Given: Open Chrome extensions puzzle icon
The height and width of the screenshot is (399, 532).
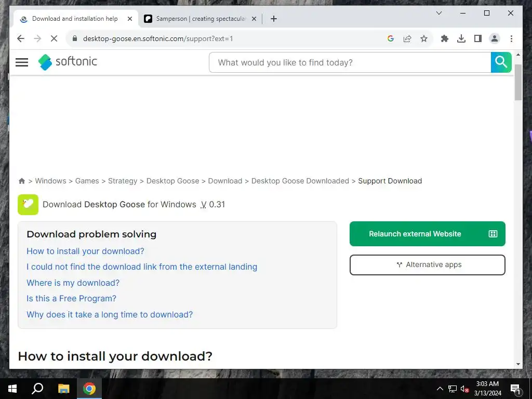Looking at the screenshot, I should click(x=445, y=38).
